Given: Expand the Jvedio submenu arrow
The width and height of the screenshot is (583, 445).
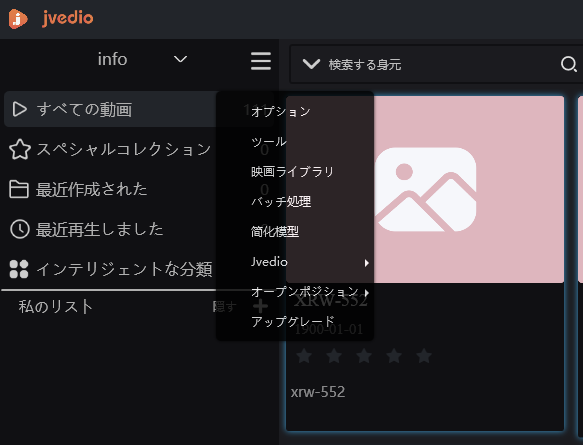Looking at the screenshot, I should click(x=367, y=263).
